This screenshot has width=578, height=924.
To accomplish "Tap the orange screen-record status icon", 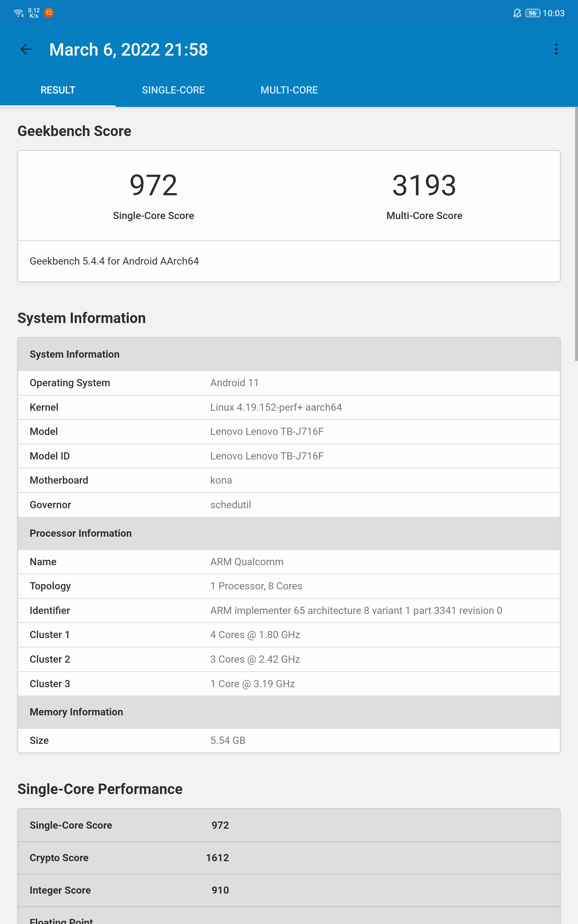I will (49, 13).
